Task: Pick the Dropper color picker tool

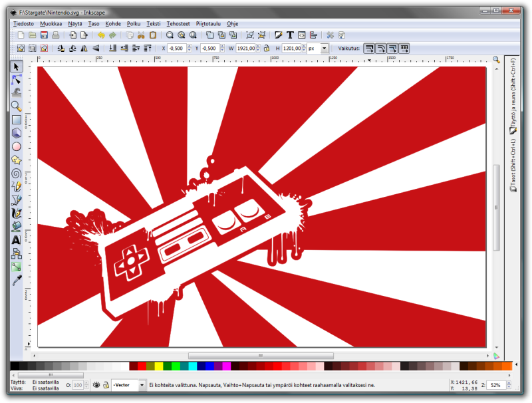Action: [17, 280]
